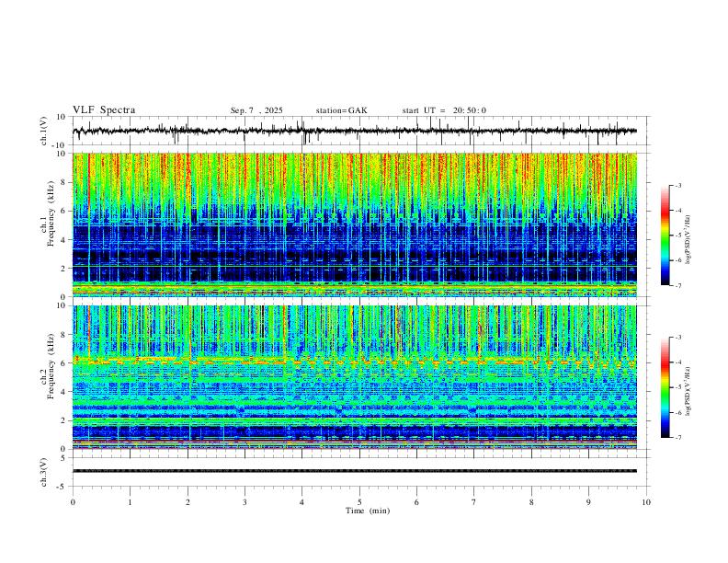The width and height of the screenshot is (728, 563).
Task: Click the "-7" tick of upper colorbar
Action: tap(677, 285)
